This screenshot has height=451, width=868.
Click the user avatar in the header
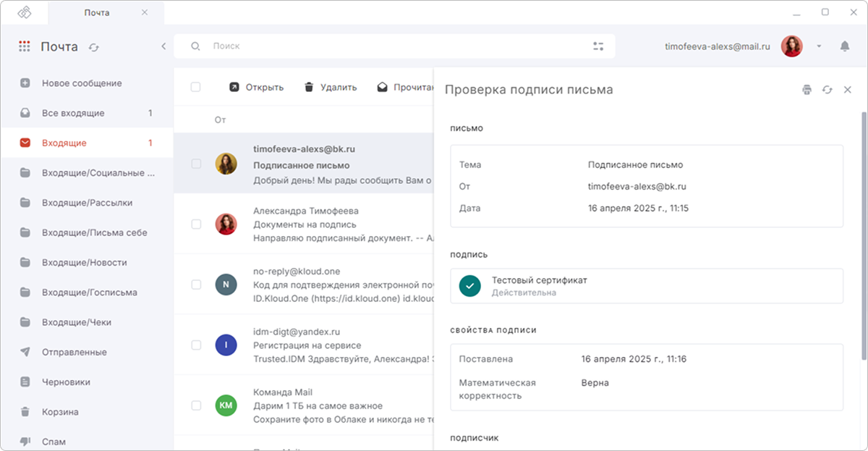792,46
